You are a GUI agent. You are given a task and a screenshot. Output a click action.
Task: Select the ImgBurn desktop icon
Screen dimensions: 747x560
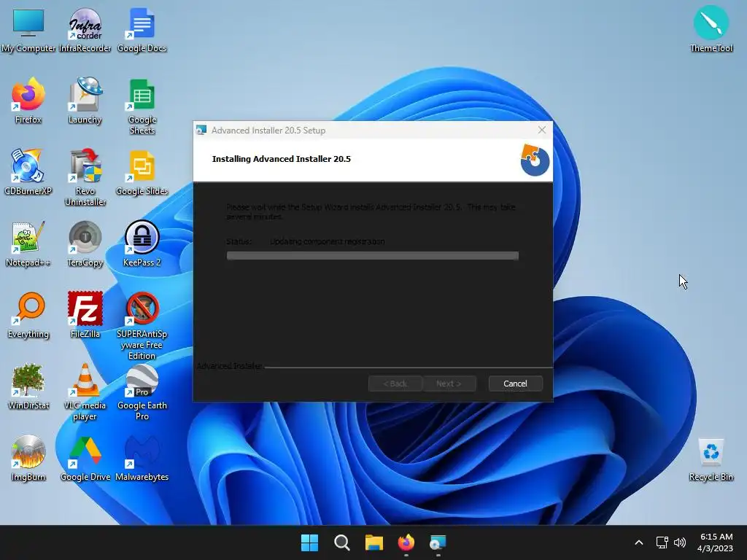coord(28,458)
